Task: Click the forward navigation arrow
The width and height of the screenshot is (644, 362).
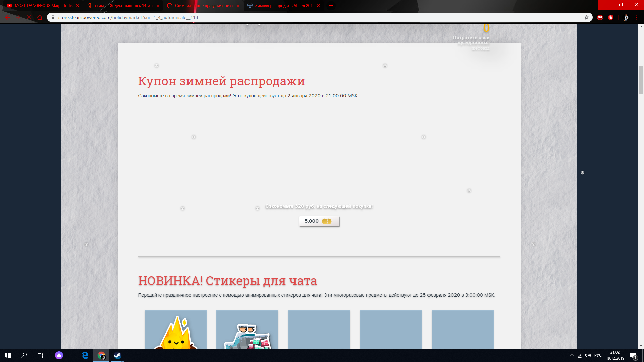Action: pyautogui.click(x=18, y=17)
